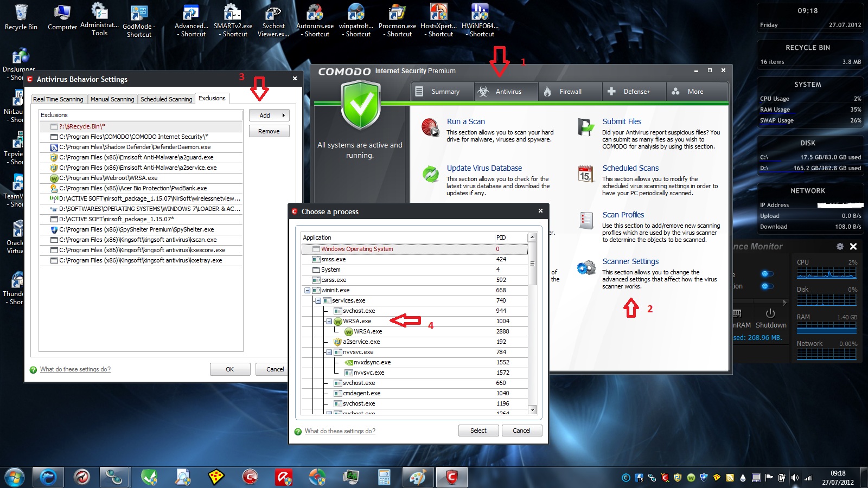Open the Run a Scan link
The image size is (868, 488).
coord(466,121)
